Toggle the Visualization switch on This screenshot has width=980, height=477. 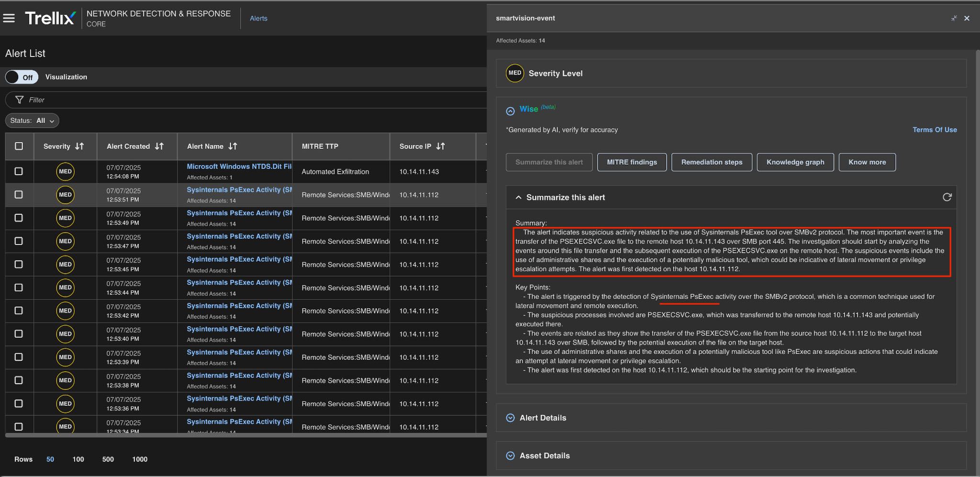click(x=22, y=77)
